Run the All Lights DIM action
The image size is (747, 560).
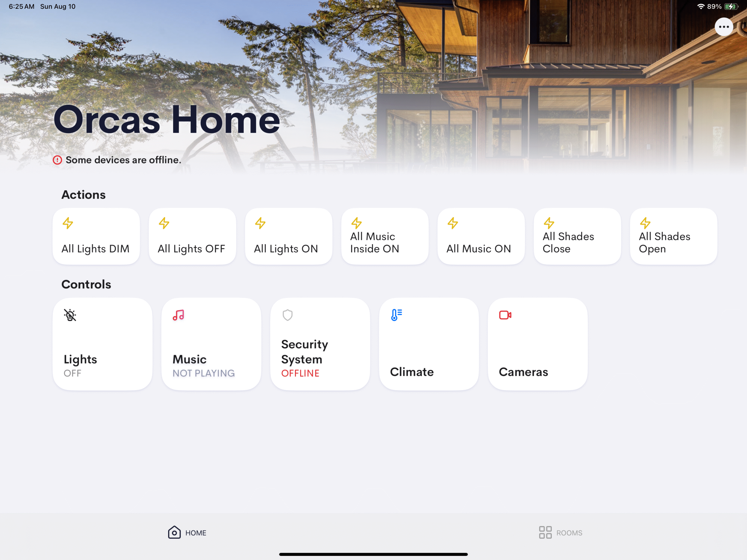[96, 236]
